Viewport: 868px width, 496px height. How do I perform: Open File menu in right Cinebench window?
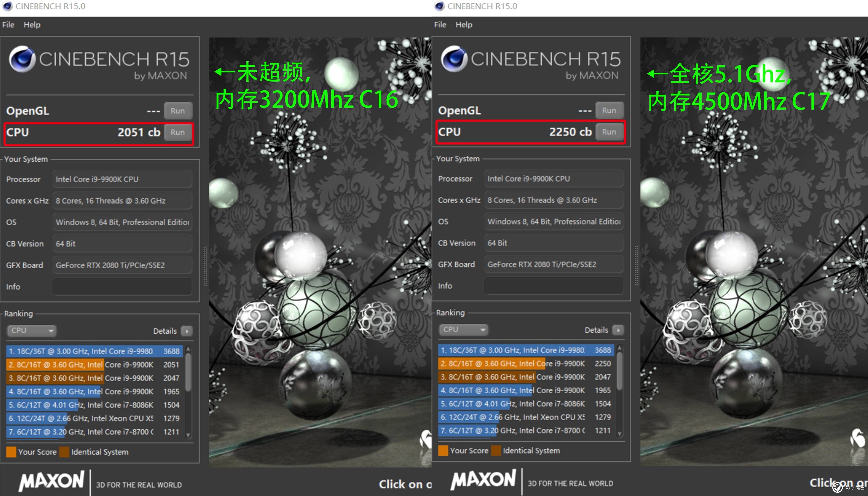pos(440,25)
